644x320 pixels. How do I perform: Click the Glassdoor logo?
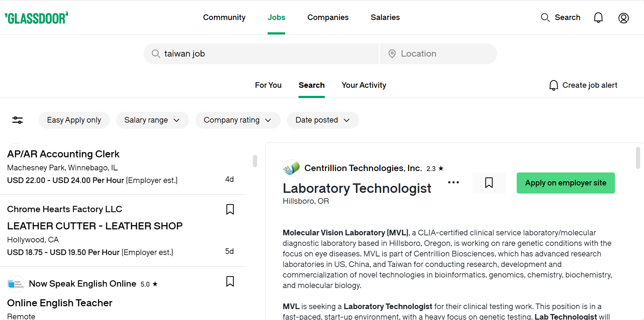(36, 18)
